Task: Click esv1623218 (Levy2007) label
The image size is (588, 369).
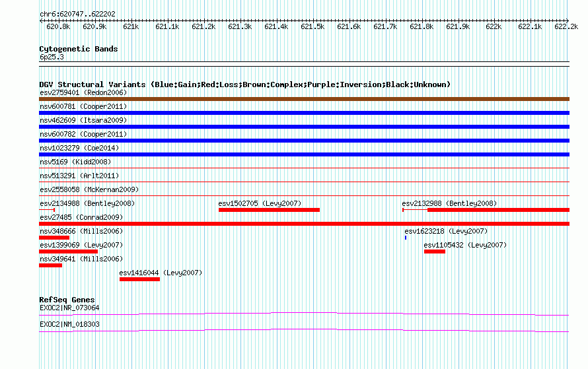Action: 446,231
